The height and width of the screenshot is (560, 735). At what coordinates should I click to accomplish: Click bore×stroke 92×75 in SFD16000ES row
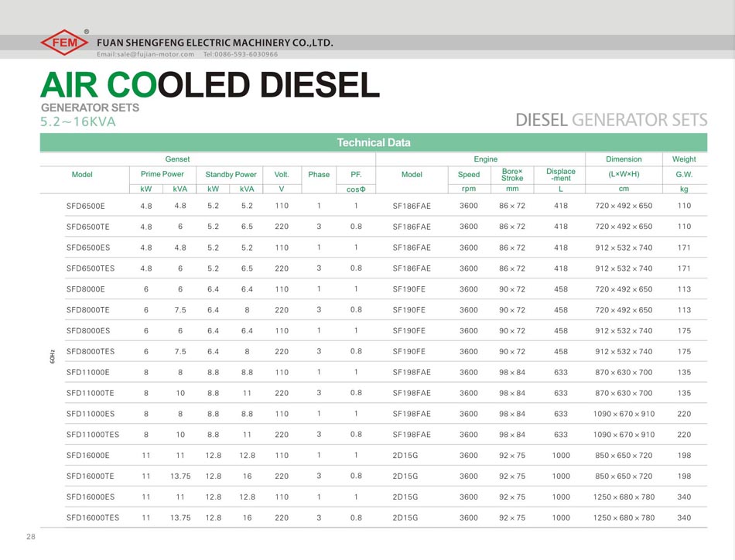click(x=512, y=497)
